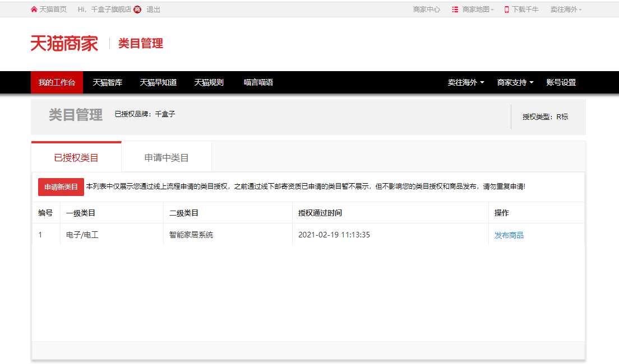
Task: Click the red 商 merchant badge icon
Action: tap(137, 10)
